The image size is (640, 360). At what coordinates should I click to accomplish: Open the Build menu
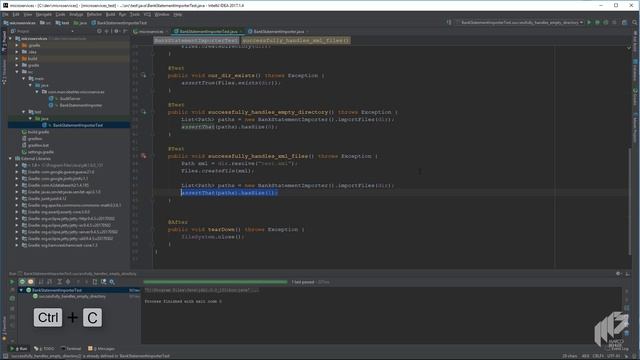110,14
